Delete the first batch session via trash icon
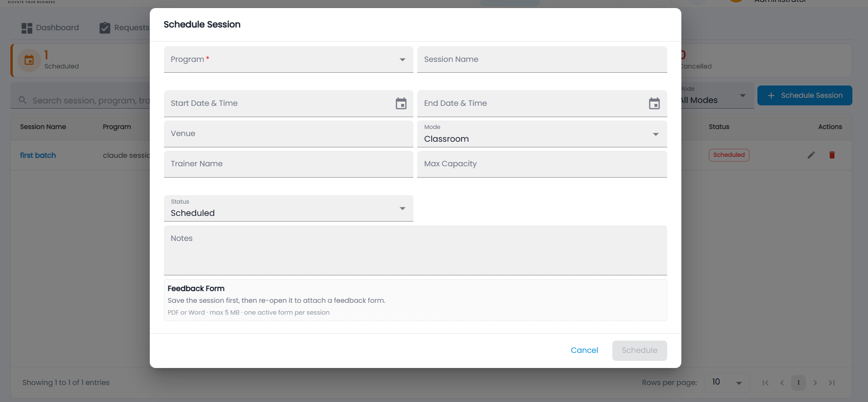This screenshot has height=402, width=868. [x=832, y=155]
